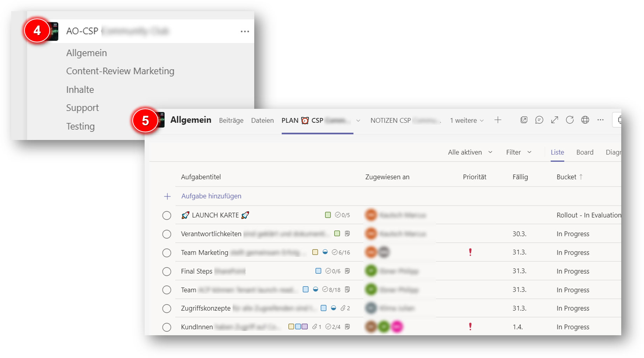
Task: Open the tab conversation chat icon
Action: pos(539,120)
